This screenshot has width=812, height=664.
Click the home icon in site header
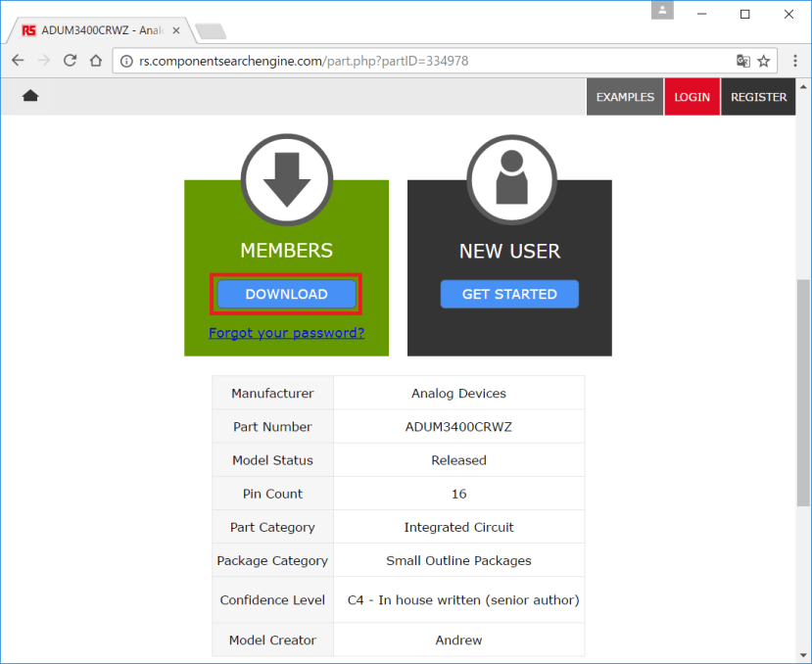(x=30, y=96)
